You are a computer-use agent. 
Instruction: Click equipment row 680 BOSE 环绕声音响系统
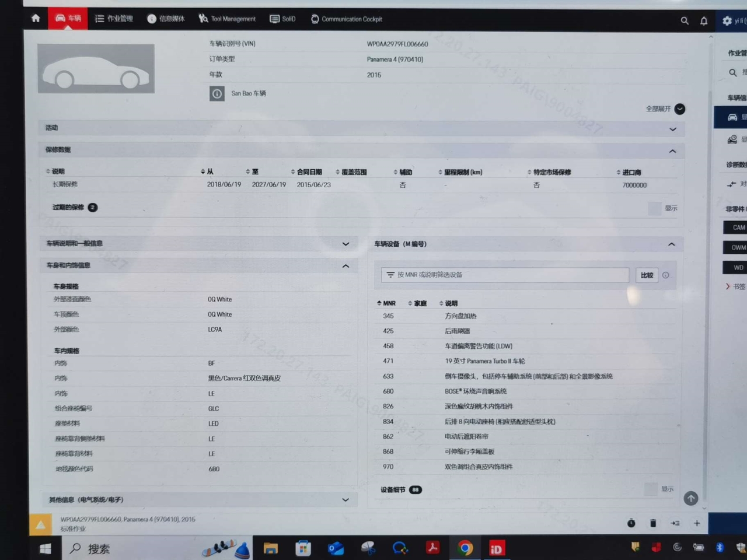point(525,391)
